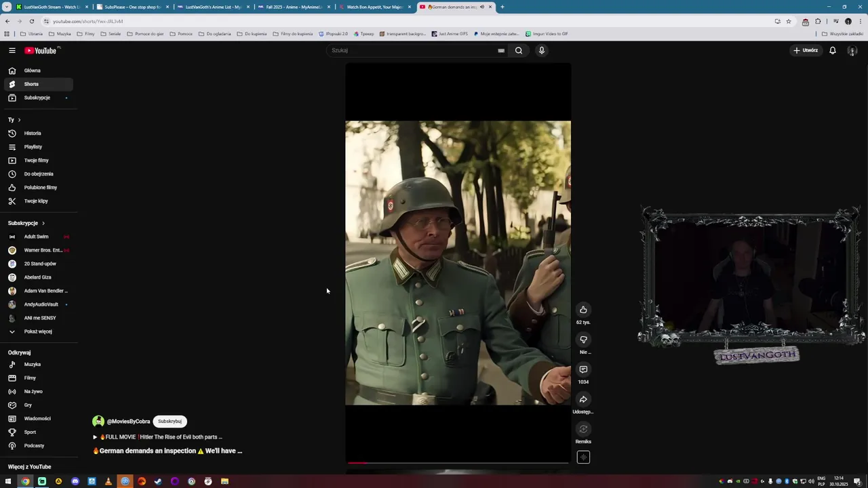Open @MoviesByCobra channel
Screen dimensions: 868x488
(x=128, y=422)
